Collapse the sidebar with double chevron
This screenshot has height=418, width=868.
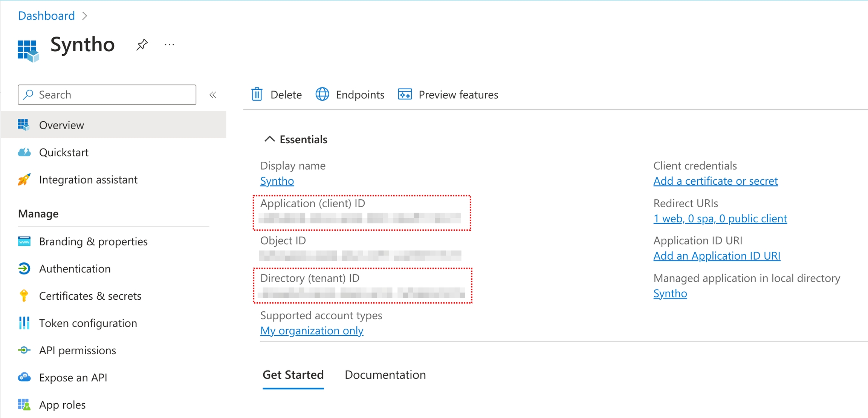pyautogui.click(x=213, y=95)
